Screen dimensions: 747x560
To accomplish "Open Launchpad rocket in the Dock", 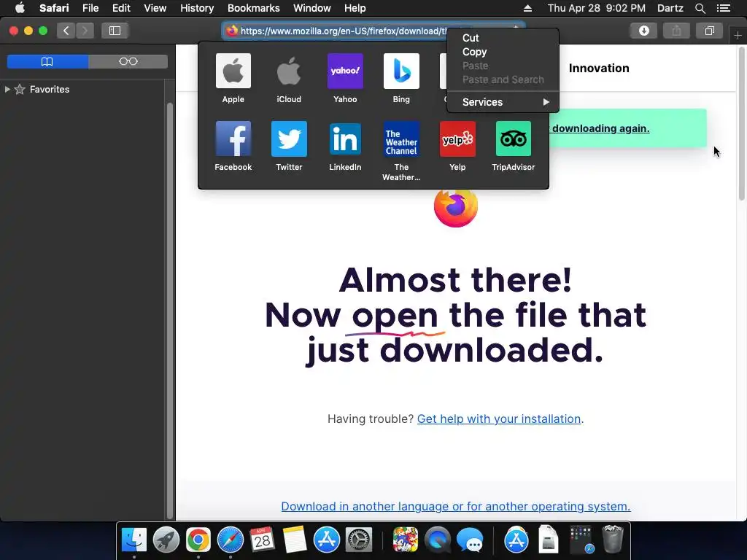I will coord(166,540).
